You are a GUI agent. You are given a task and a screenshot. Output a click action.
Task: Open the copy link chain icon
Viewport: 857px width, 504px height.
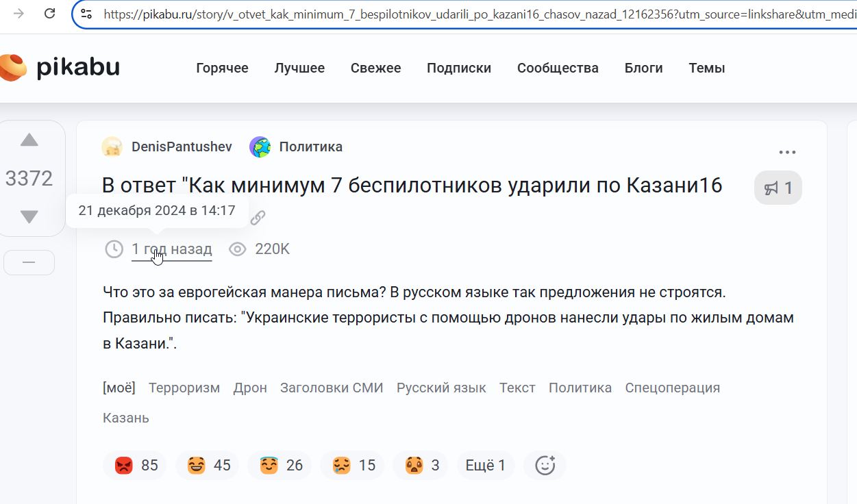click(x=258, y=216)
